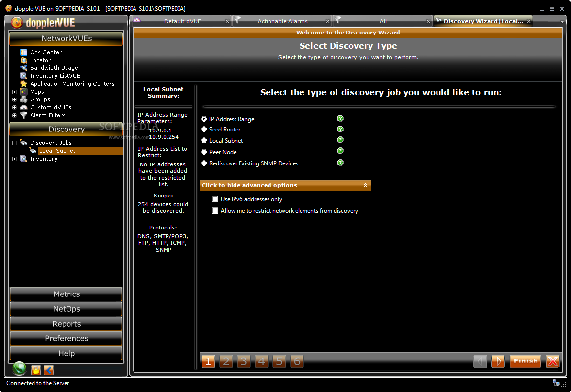Click the yellow lock icon
This screenshot has height=392, width=571.
click(x=35, y=370)
